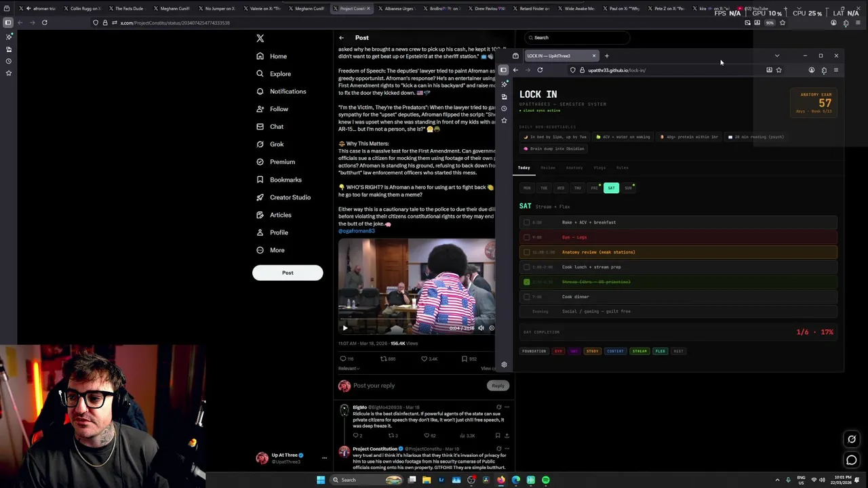This screenshot has width=868, height=488.
Task: Play the Afroman courtroom video
Action: (x=345, y=328)
